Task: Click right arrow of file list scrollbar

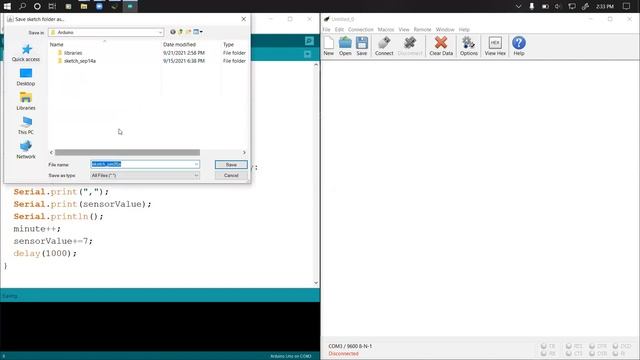Action: tap(244, 153)
